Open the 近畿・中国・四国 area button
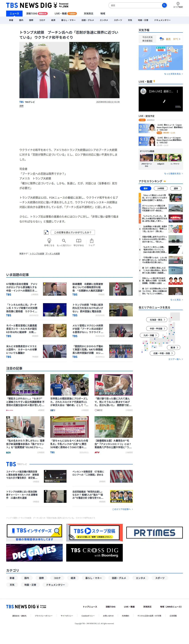 pos(162,353)
